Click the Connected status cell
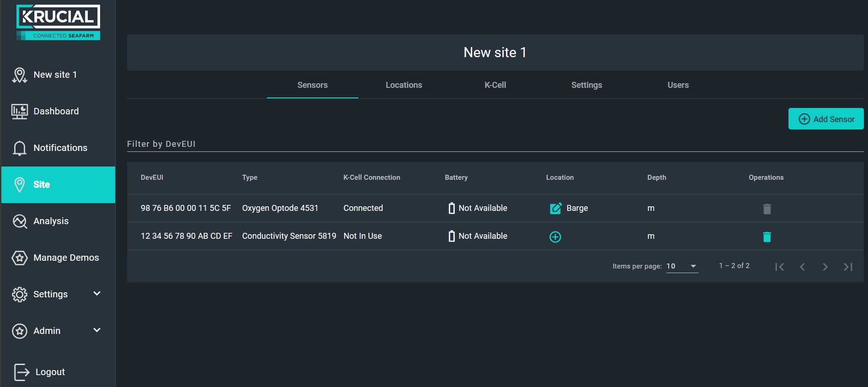The image size is (868, 387). [x=363, y=208]
